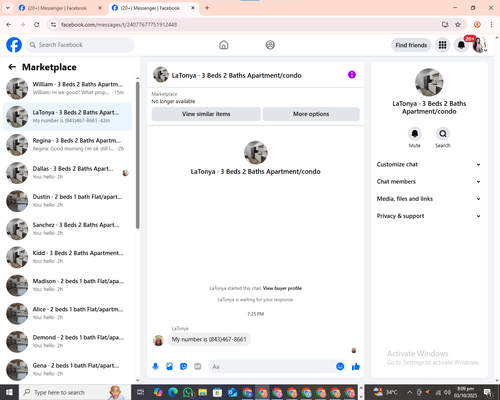Click Find friends button
500x400 pixels.
pos(411,45)
